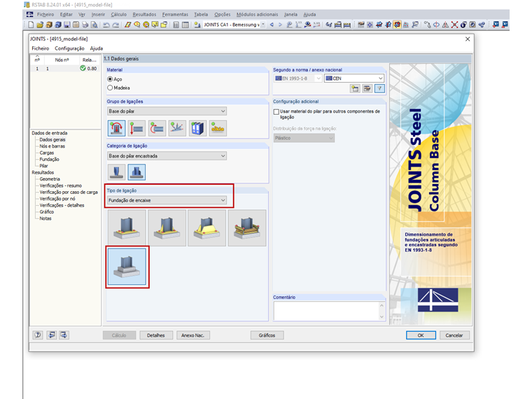Choose the tower connection group icon

177,128
